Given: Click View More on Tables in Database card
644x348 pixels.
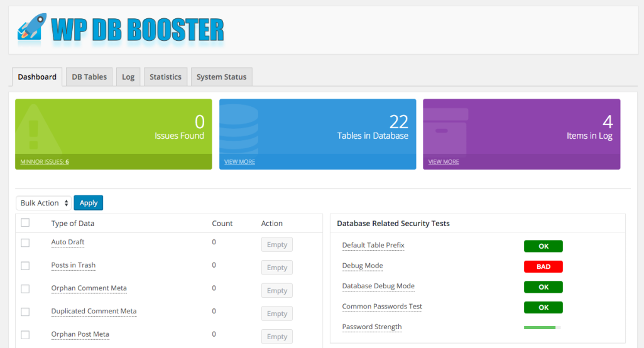Looking at the screenshot, I should 239,162.
